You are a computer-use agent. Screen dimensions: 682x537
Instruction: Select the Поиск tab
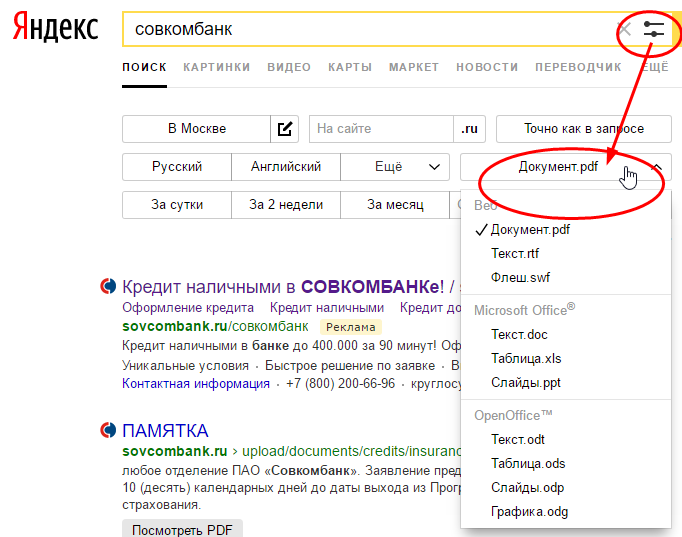click(144, 67)
